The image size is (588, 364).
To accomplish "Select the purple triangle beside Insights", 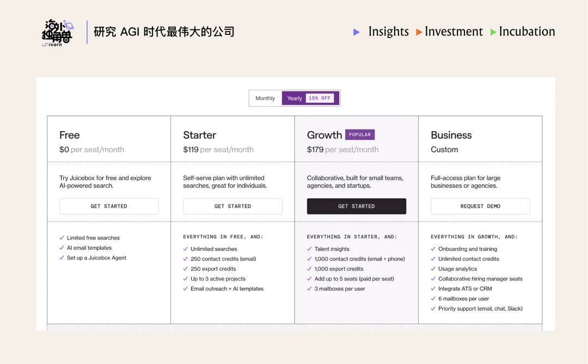I will [357, 32].
